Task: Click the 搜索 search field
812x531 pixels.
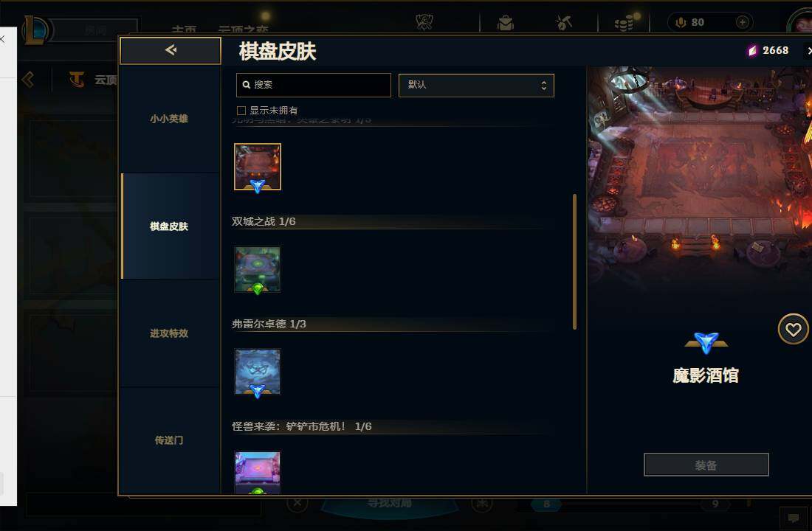Action: coord(313,85)
